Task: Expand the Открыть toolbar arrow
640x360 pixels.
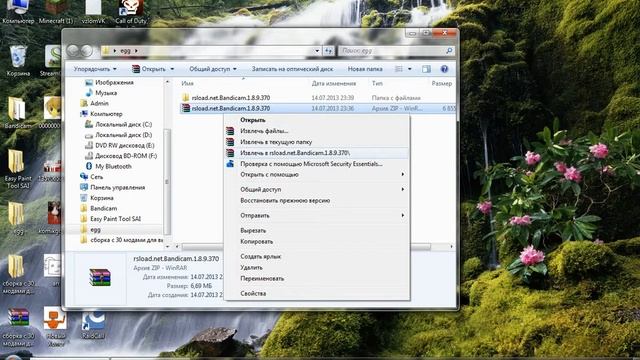Action: (x=172, y=69)
